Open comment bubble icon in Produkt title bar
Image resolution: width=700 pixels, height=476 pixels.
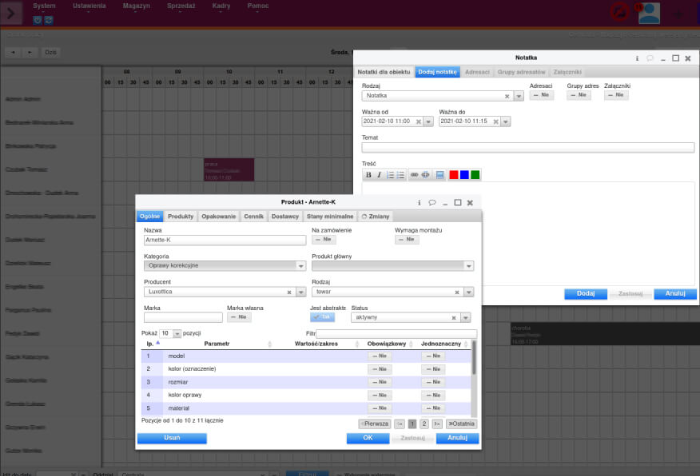431,202
